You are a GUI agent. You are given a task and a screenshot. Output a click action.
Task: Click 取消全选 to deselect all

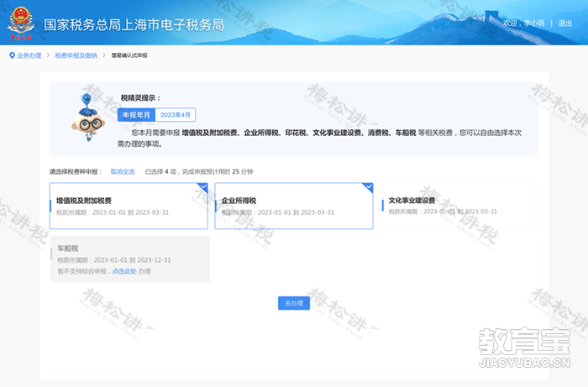tap(123, 171)
